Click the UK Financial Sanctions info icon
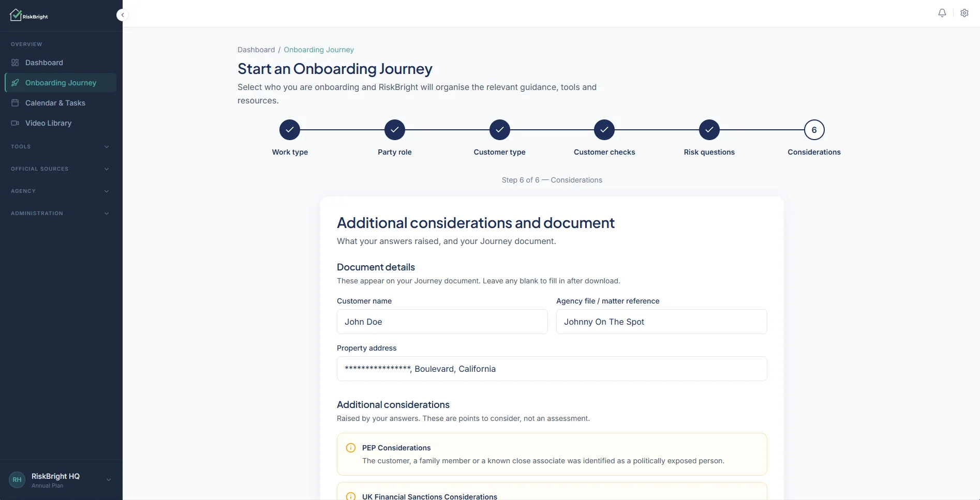Image resolution: width=980 pixels, height=500 pixels. point(351,496)
